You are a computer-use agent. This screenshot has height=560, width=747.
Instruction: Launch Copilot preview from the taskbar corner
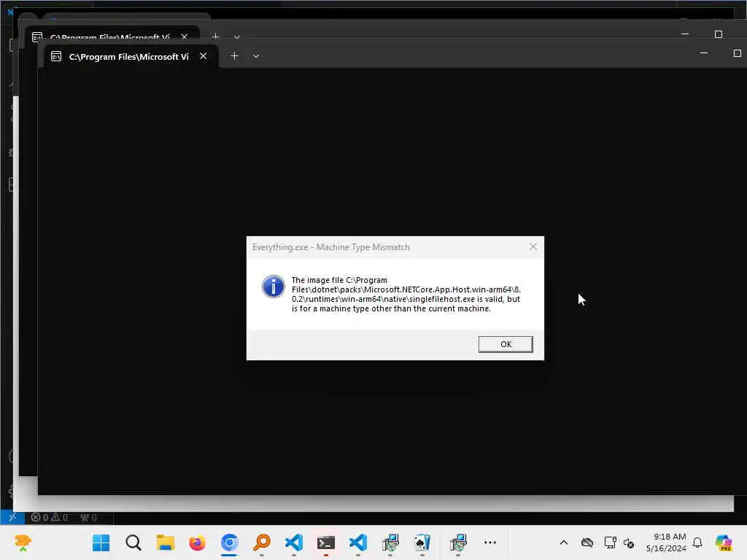(723, 542)
